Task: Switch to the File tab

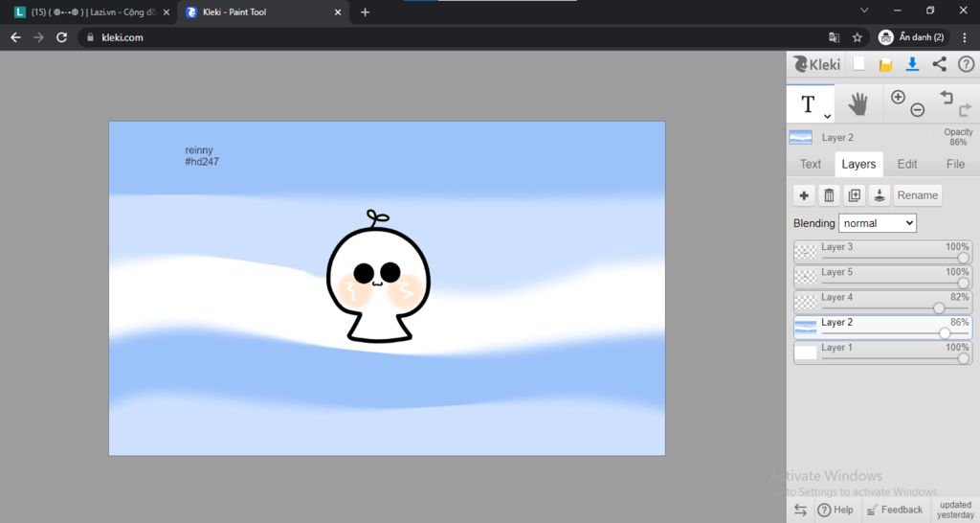Action: pyautogui.click(x=955, y=164)
